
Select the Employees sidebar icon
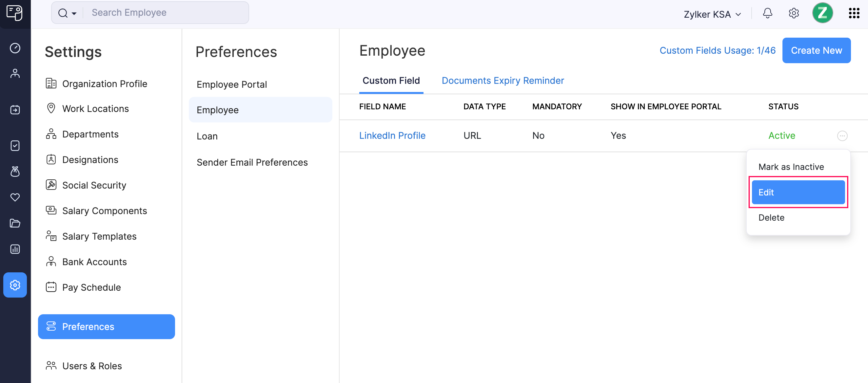pyautogui.click(x=15, y=73)
